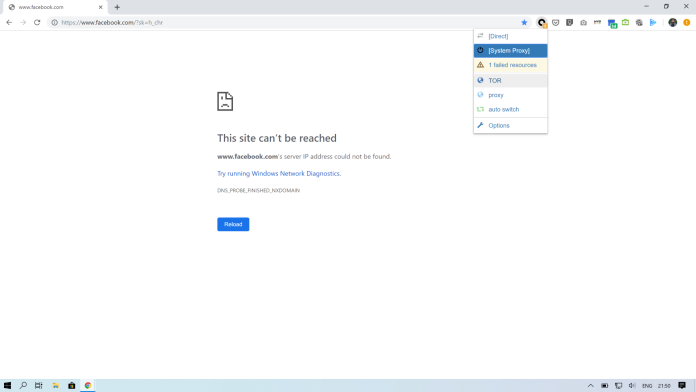Click the blue Reload button
696x392 pixels.
click(x=233, y=224)
